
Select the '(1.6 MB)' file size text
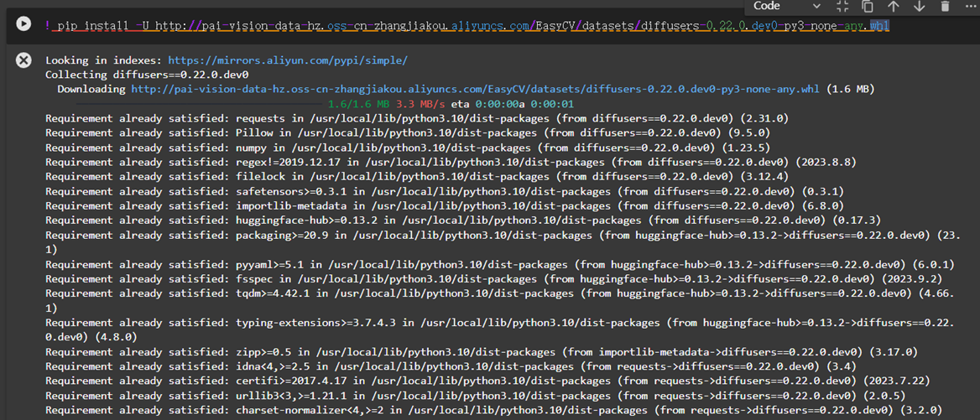tap(851, 89)
